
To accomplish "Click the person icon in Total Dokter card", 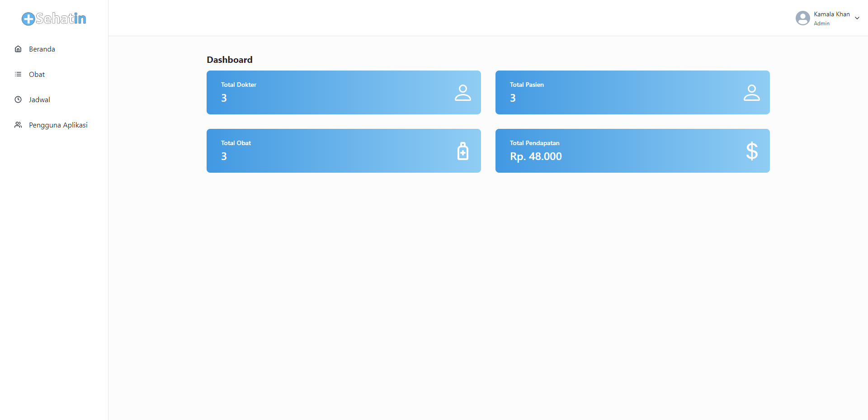I will 463,93.
